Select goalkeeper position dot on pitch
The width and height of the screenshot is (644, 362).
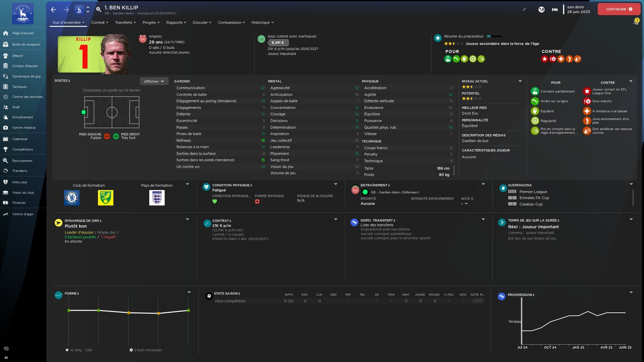point(84,112)
